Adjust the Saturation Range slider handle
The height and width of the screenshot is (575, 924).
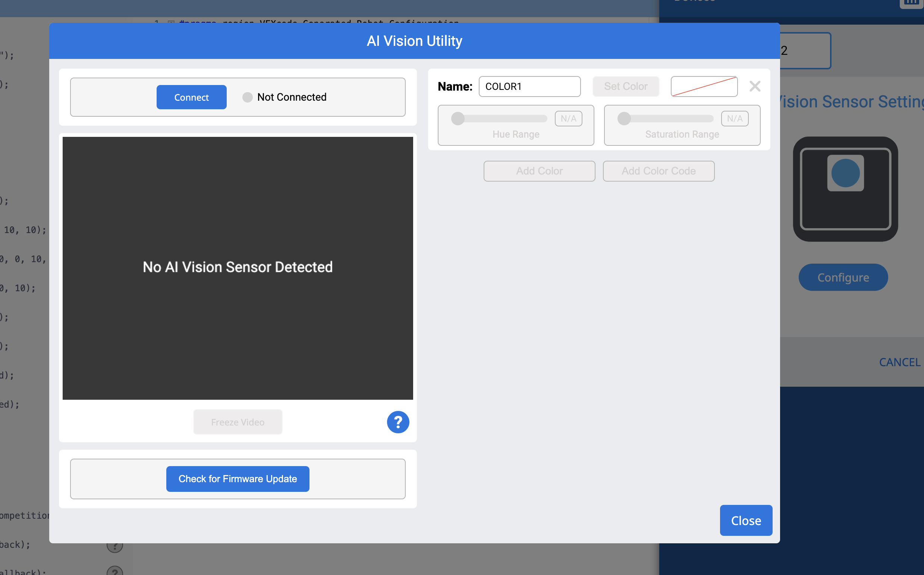(623, 118)
